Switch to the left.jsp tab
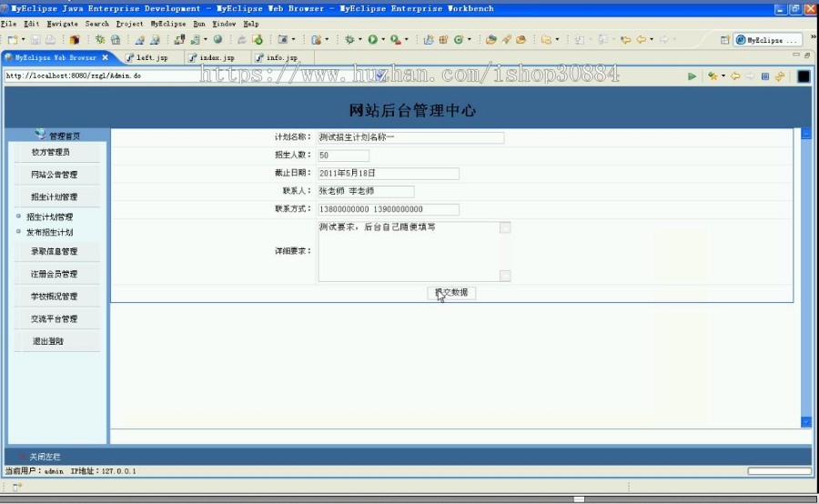Viewport: 819px width, 504px height. click(152, 57)
